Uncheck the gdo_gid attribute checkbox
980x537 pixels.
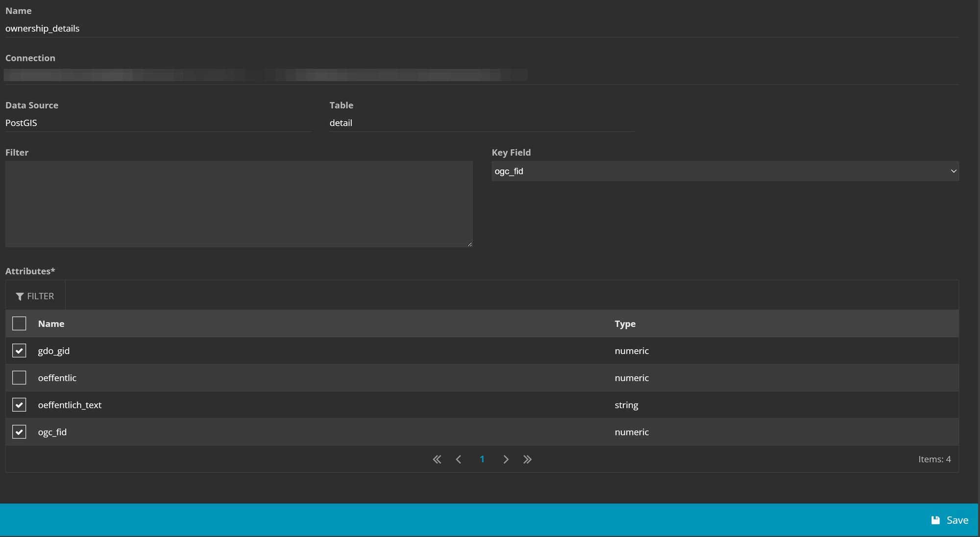tap(19, 351)
